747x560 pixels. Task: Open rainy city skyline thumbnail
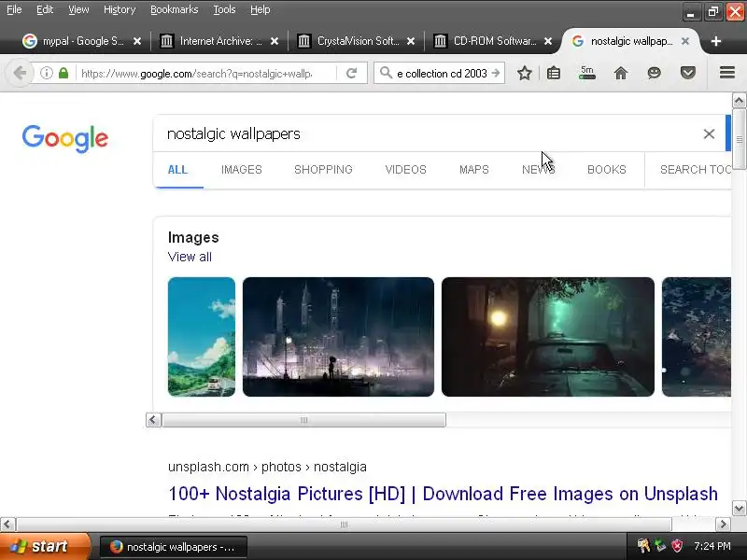[x=338, y=337]
